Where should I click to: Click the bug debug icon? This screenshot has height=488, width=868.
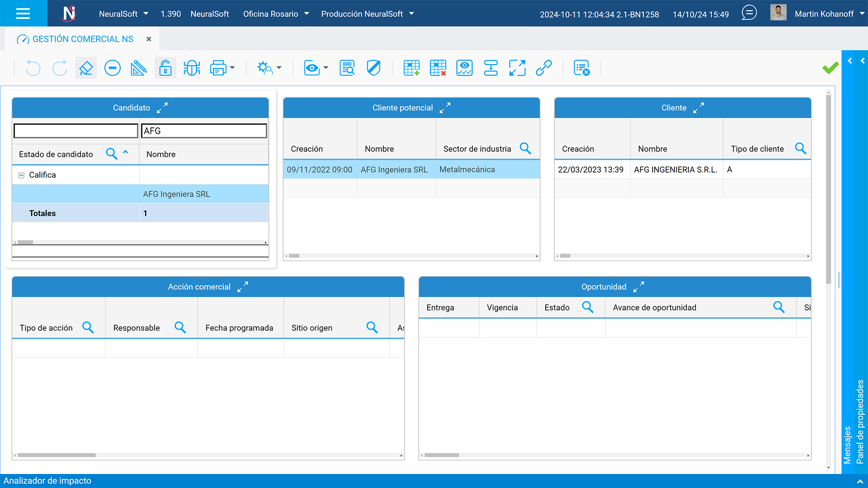[192, 68]
